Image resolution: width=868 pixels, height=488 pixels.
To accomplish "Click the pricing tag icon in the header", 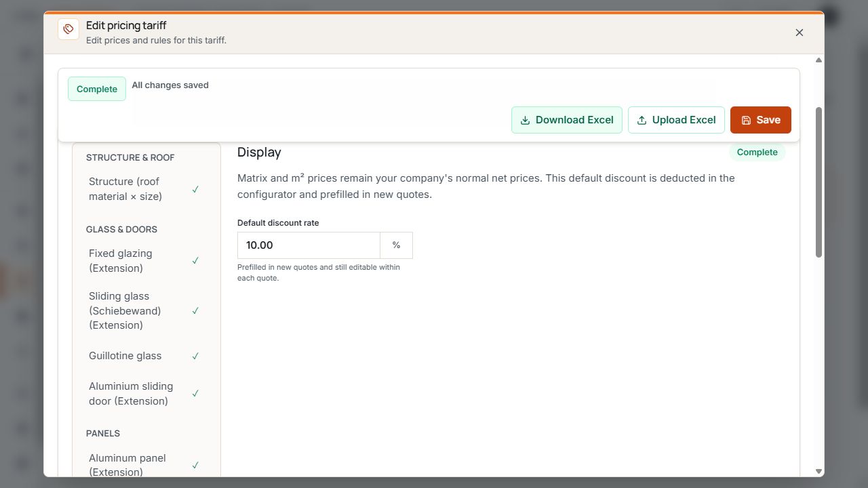I will 68,29.
